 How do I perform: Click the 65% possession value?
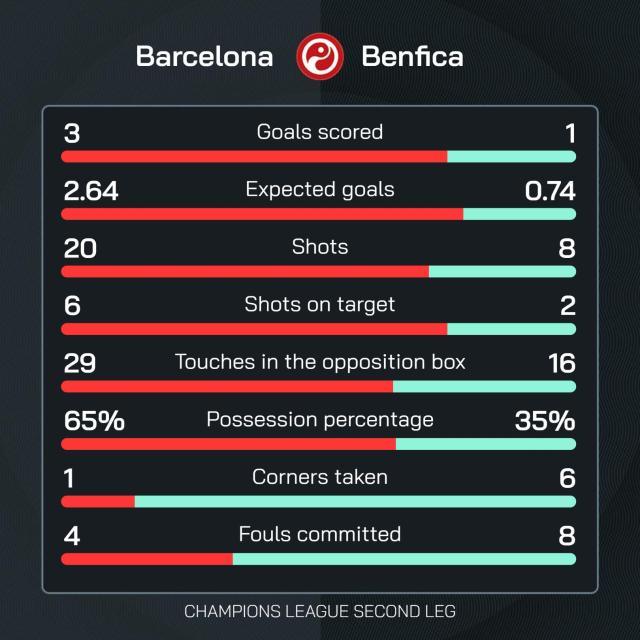[x=94, y=420]
